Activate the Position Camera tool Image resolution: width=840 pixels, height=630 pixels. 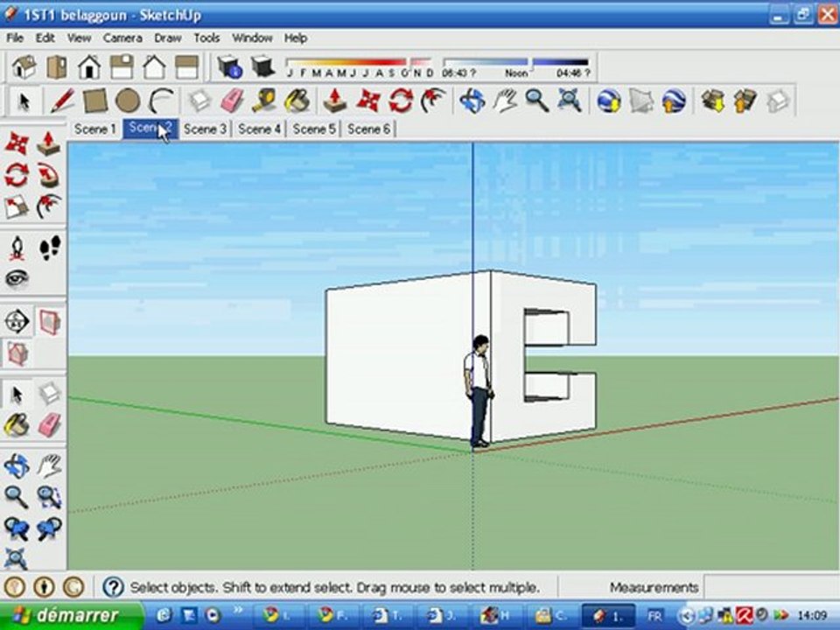(17, 248)
